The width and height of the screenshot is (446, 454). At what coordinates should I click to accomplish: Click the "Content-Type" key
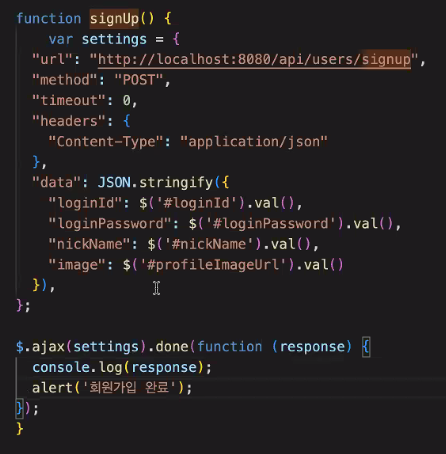click(x=106, y=142)
